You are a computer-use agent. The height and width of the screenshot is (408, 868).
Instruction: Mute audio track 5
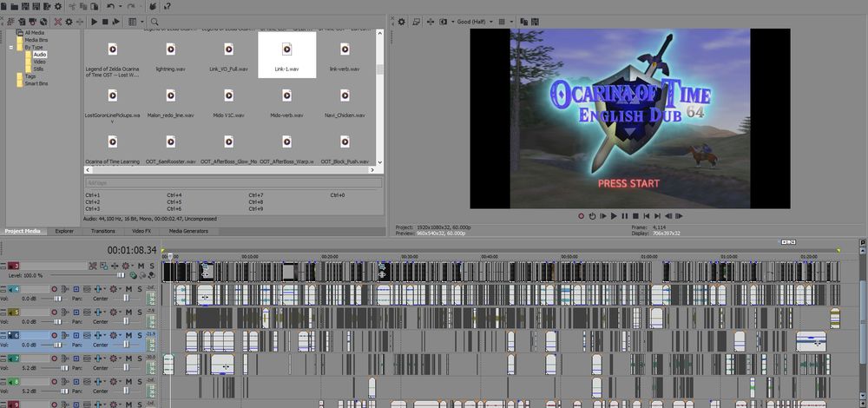tap(129, 313)
